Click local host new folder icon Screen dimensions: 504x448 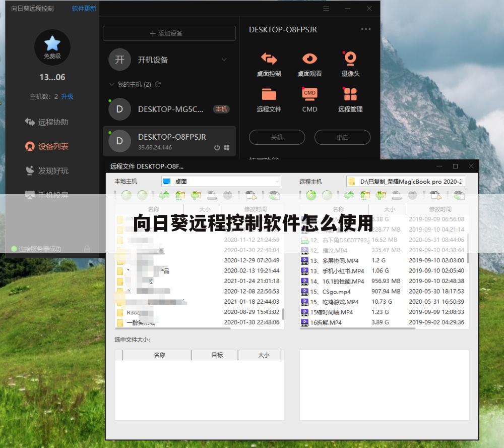(x=196, y=195)
